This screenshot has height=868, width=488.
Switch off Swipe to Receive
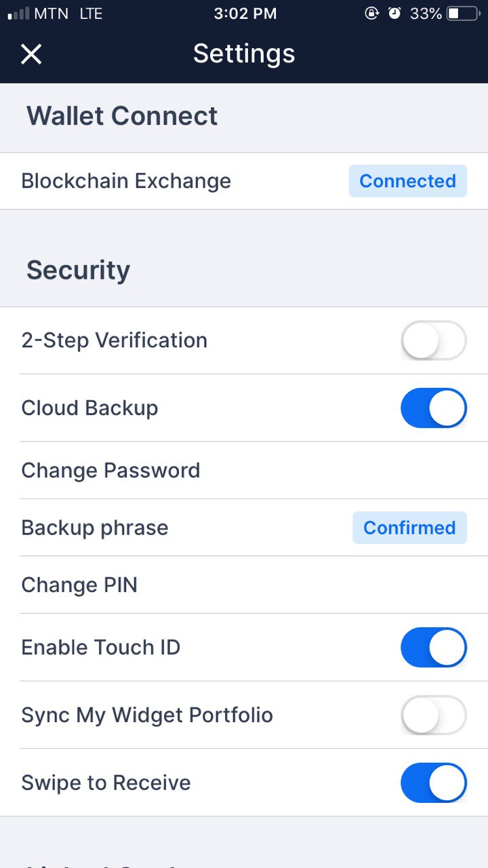[x=433, y=783]
